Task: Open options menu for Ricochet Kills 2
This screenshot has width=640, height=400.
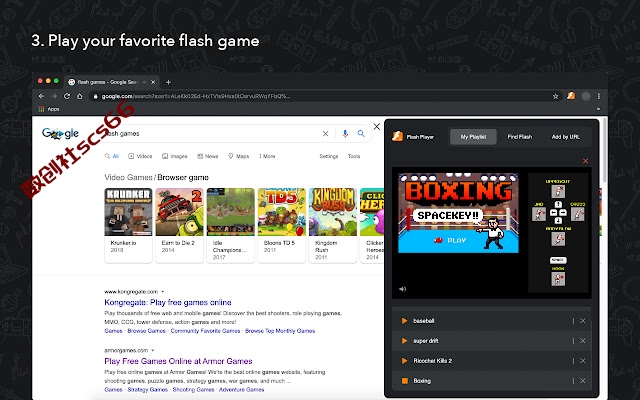Action: coord(573,361)
